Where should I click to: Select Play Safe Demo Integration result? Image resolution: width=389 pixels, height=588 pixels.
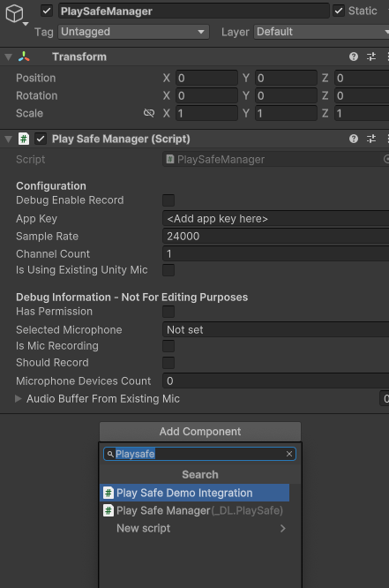[x=194, y=493]
